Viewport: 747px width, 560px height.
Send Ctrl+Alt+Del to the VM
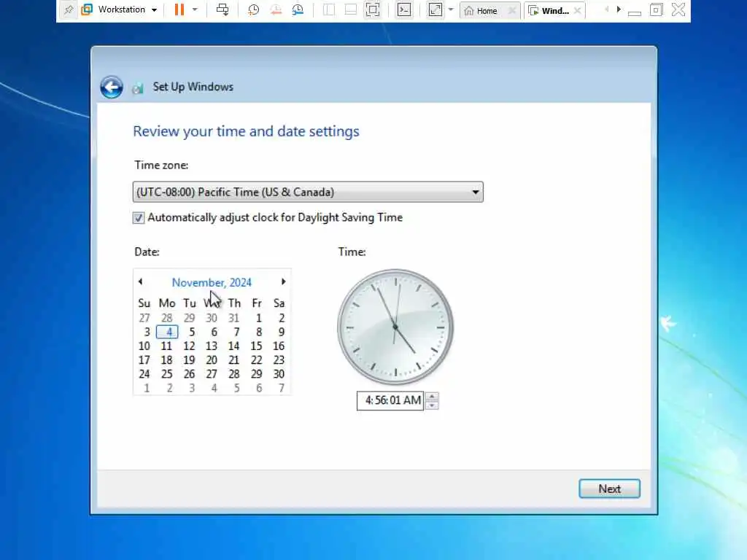coord(222,9)
